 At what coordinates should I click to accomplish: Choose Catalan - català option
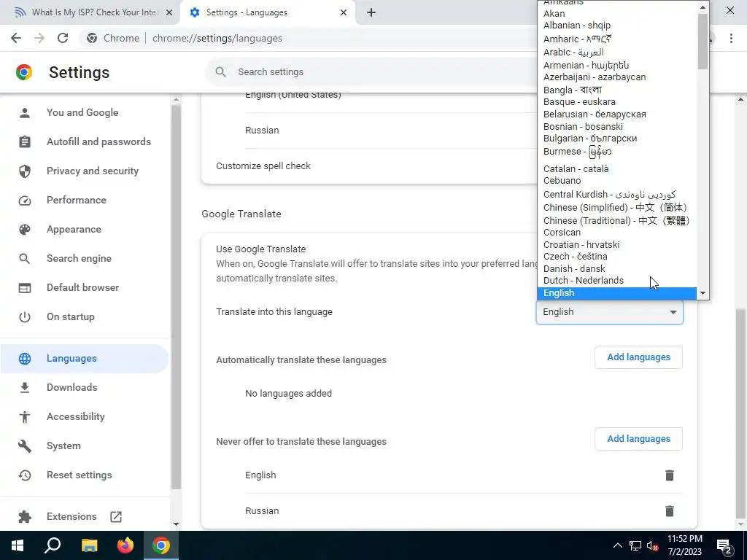coord(617,168)
